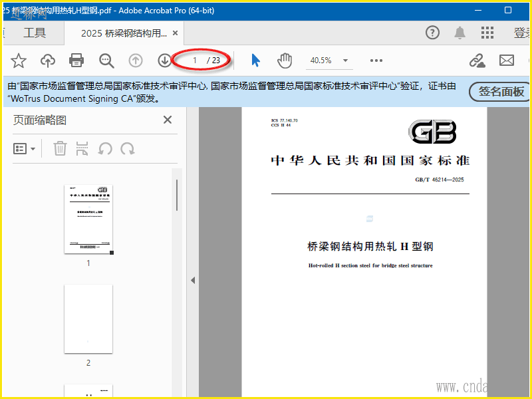Image resolution: width=532 pixels, height=399 pixels.
Task: Share a link to the file
Action: pyautogui.click(x=477, y=61)
